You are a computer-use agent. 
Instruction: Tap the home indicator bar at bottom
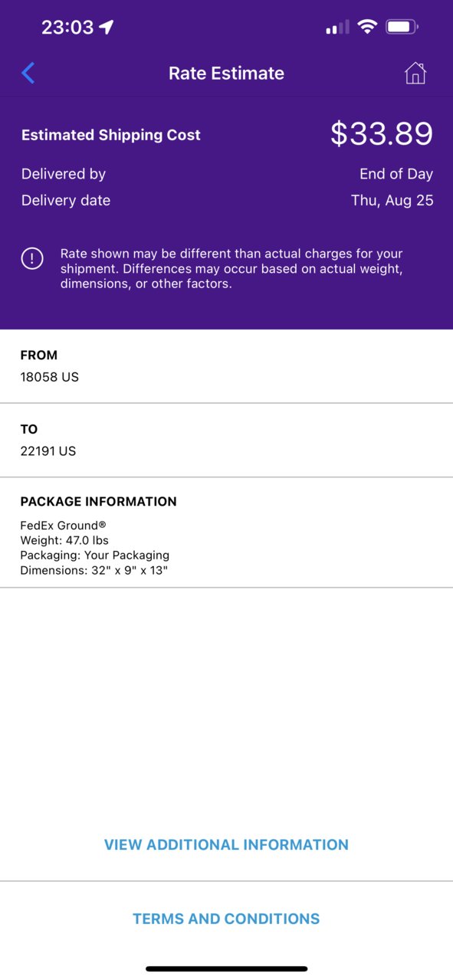pos(226,969)
